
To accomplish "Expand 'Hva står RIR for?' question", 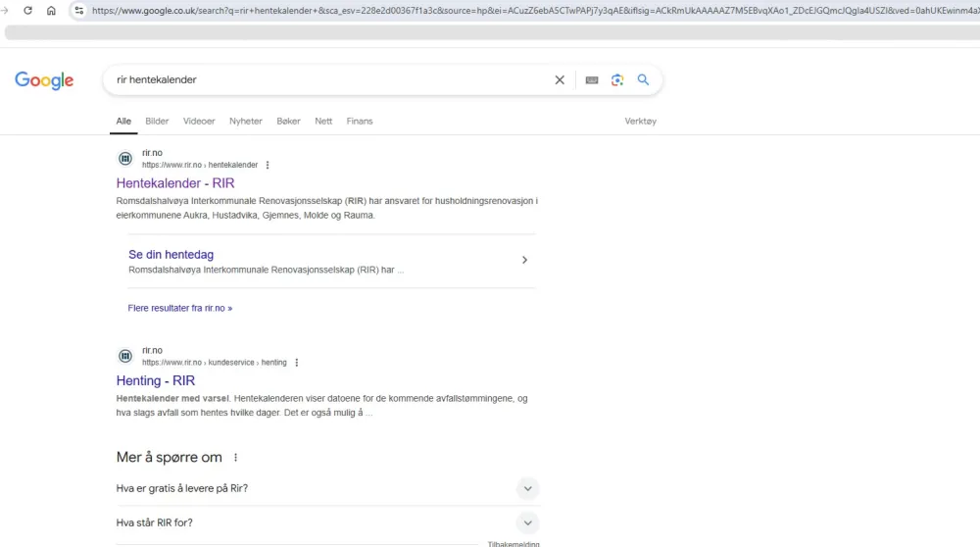I will click(x=527, y=522).
